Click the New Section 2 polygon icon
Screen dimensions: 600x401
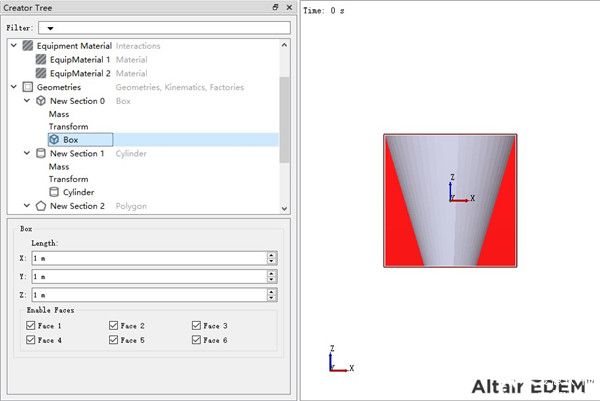tap(40, 206)
